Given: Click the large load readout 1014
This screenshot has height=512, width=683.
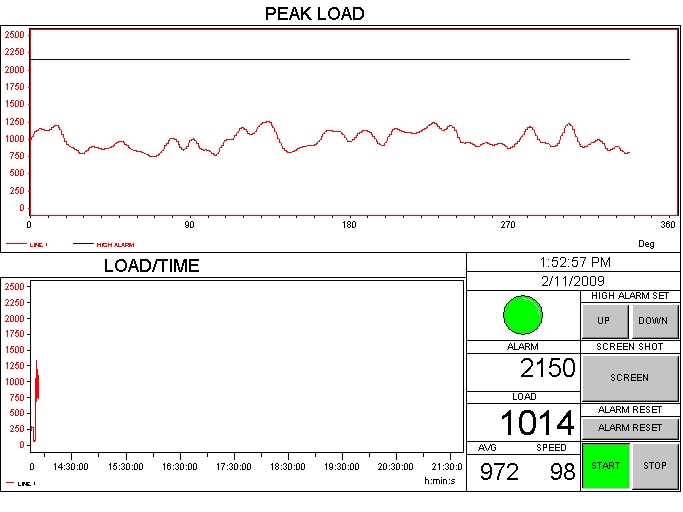Looking at the screenshot, I should 537,422.
